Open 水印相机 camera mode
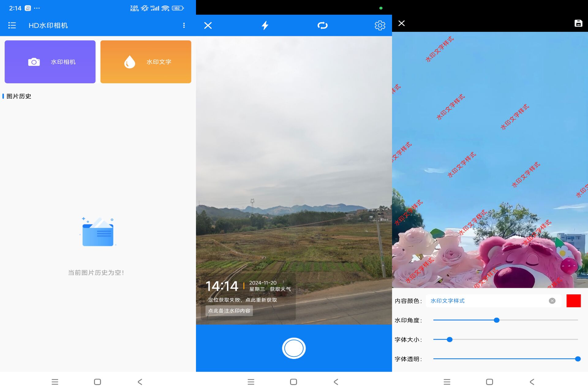Viewport: 588px width, 392px height. [50, 61]
